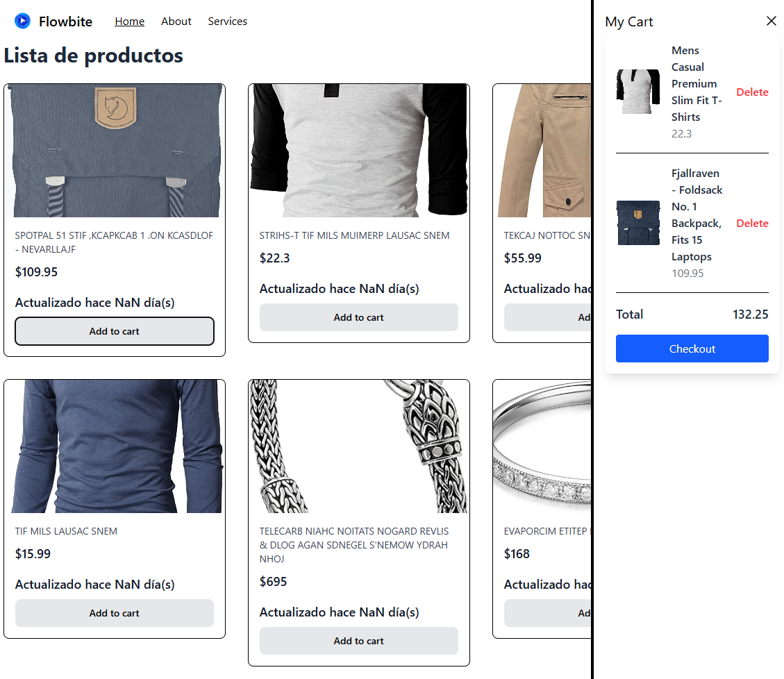Viewport: 784px width, 679px height.
Task: Open the navy long sleeve shirt image
Action: [115, 446]
